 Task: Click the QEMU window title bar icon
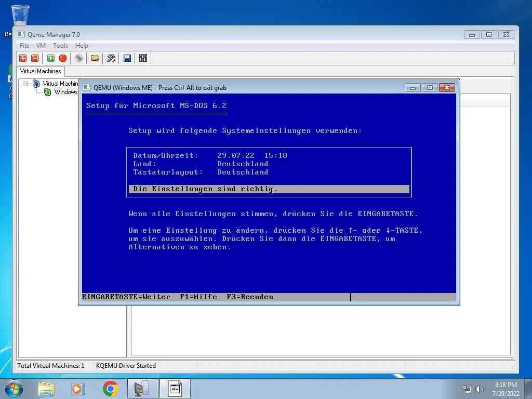pyautogui.click(x=87, y=87)
